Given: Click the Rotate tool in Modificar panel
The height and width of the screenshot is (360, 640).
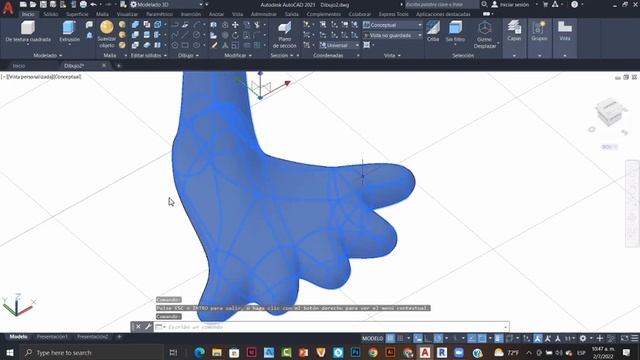Looking at the screenshot, I should (236, 35).
